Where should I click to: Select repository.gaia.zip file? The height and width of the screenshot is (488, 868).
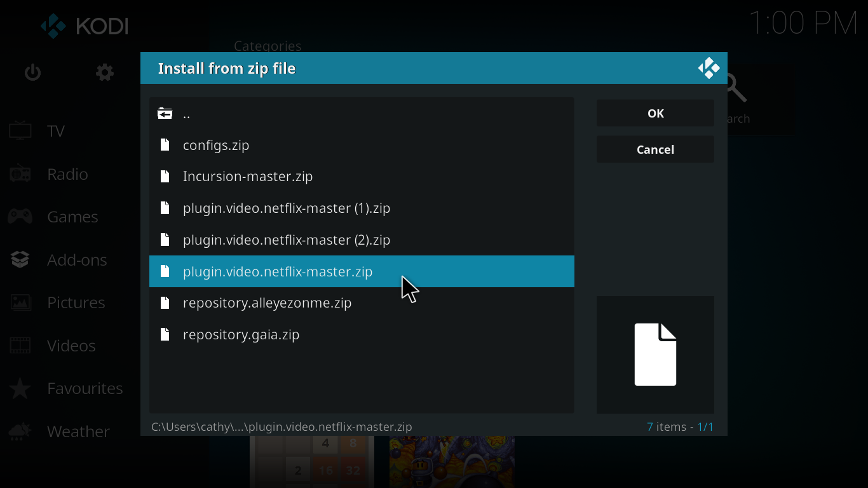[x=362, y=334]
